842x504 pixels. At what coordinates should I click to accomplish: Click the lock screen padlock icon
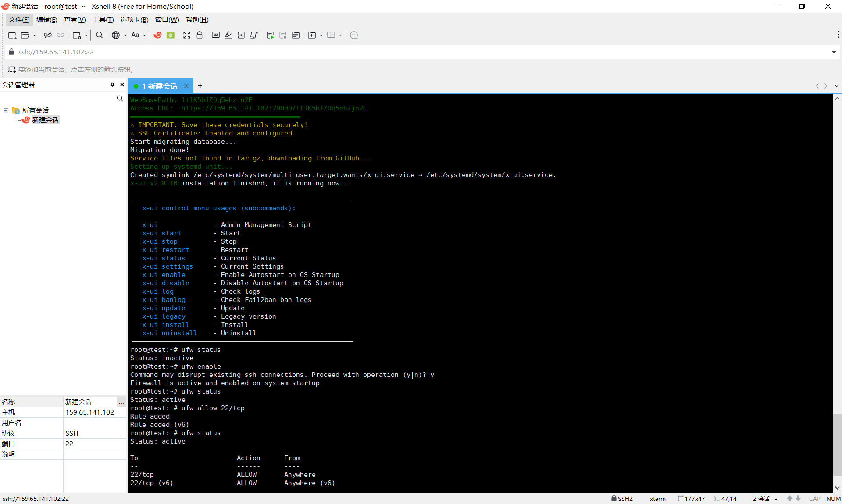tap(200, 35)
